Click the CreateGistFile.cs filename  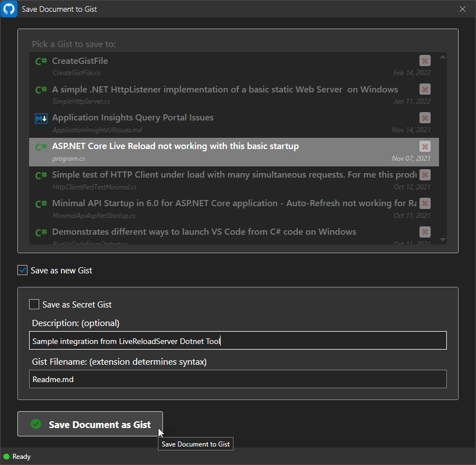[x=76, y=73]
